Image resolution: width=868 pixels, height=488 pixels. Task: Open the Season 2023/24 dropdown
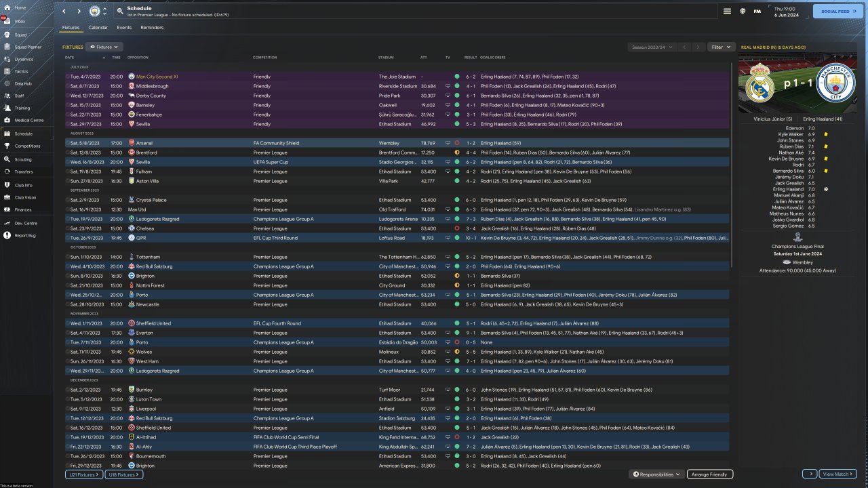[x=652, y=47]
